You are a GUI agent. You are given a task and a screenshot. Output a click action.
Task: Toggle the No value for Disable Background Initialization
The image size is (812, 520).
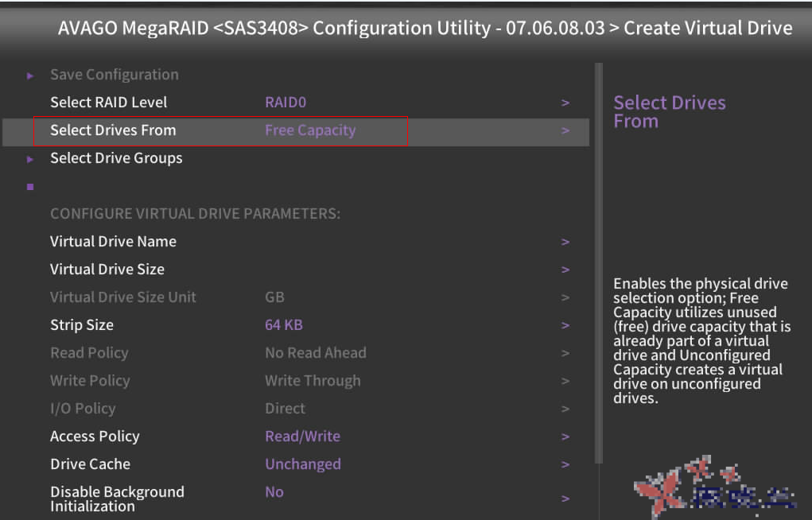274,492
